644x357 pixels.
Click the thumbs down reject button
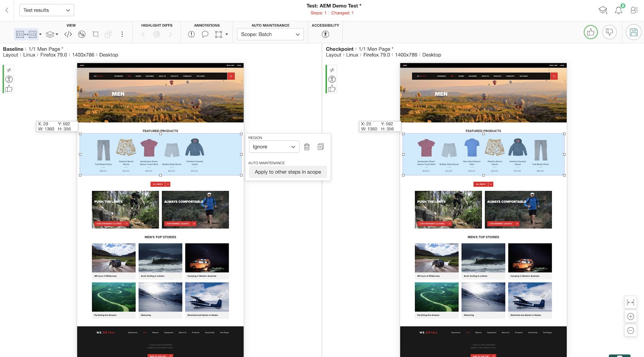[609, 33]
